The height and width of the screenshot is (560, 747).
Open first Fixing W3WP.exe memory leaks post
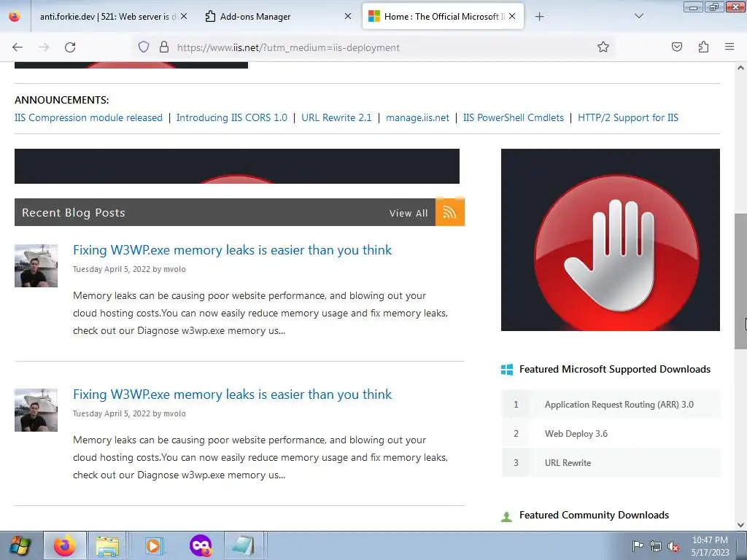(x=233, y=250)
